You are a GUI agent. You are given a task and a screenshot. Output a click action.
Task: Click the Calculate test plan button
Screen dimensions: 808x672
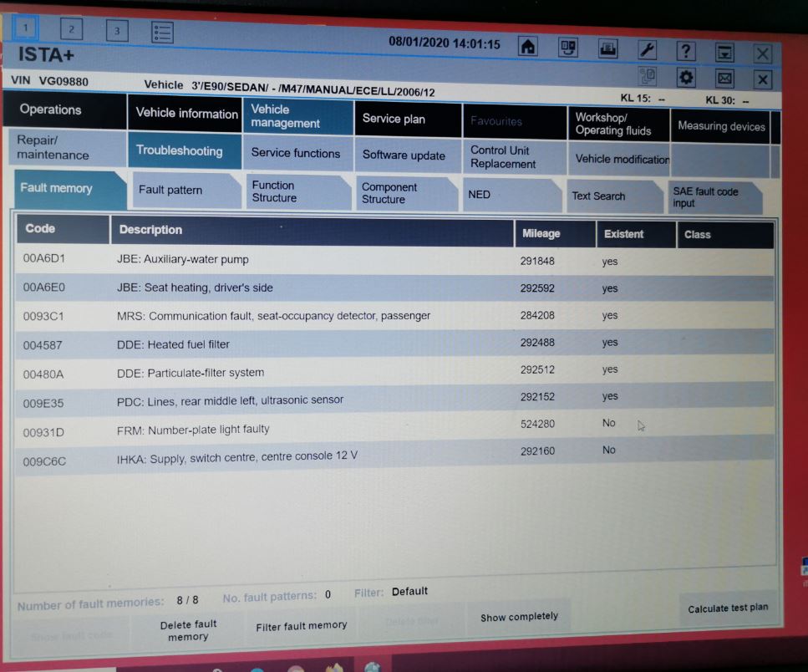(x=727, y=608)
